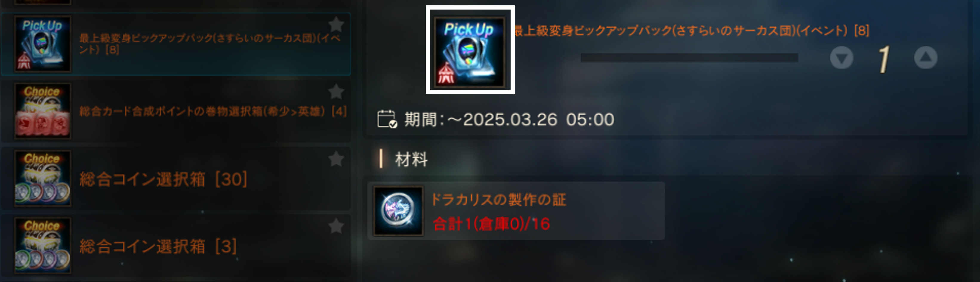Viewport: 980px width, 282px height.
Task: Favorite the Pick Up pack with star
Action: pyautogui.click(x=336, y=25)
